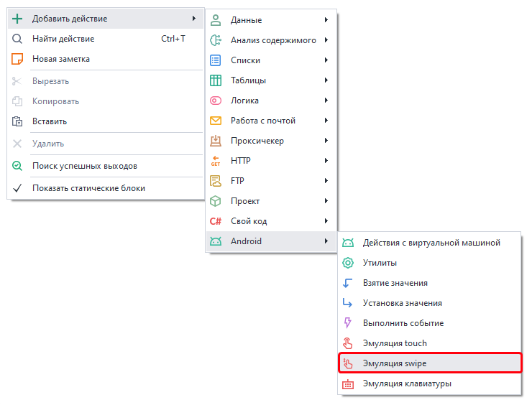Screen dimensions: 532x405
Task: Expand the Данные submenu arrow
Action: [326, 20]
